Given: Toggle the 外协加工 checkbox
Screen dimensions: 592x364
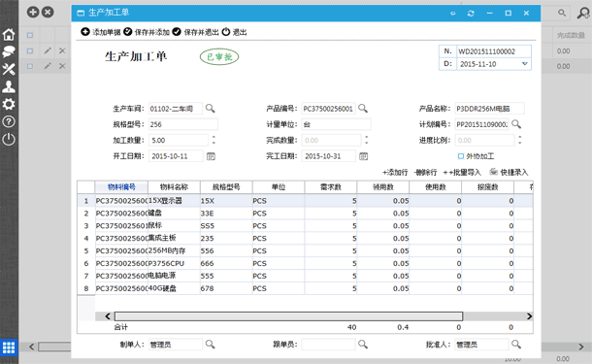Looking at the screenshot, I should [461, 156].
